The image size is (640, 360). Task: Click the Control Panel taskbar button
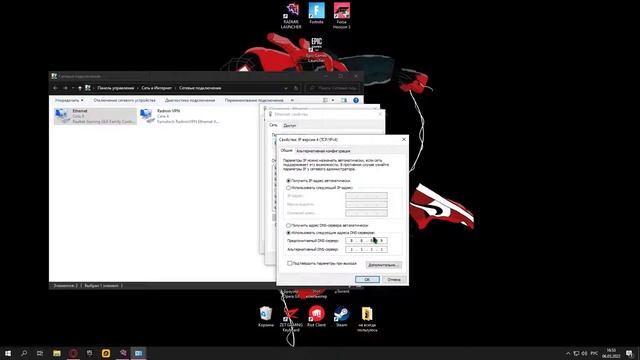click(x=138, y=353)
